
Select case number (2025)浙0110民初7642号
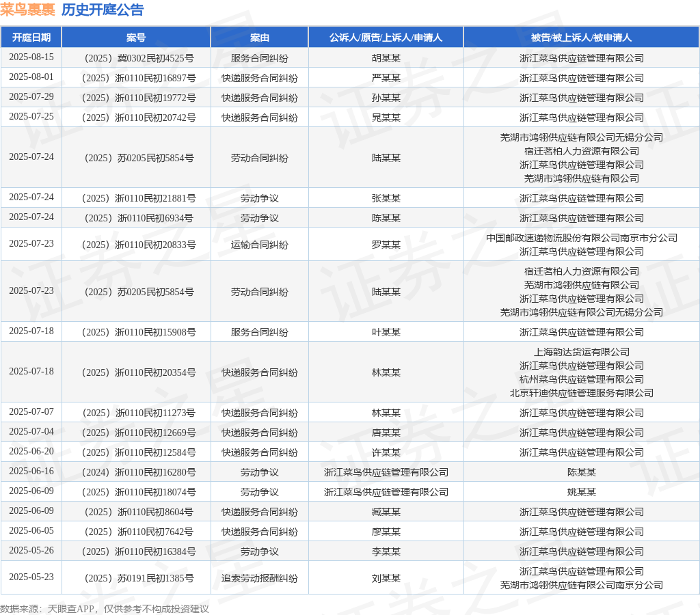[139, 532]
